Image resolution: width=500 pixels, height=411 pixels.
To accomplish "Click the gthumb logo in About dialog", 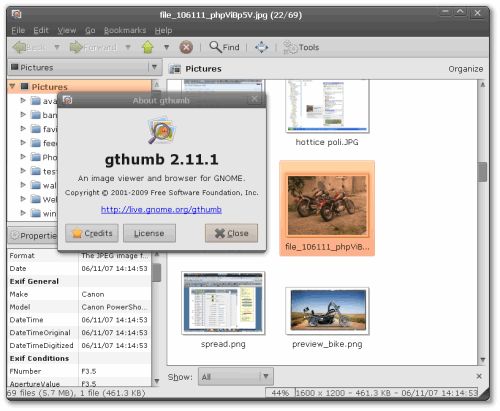I will (x=162, y=130).
